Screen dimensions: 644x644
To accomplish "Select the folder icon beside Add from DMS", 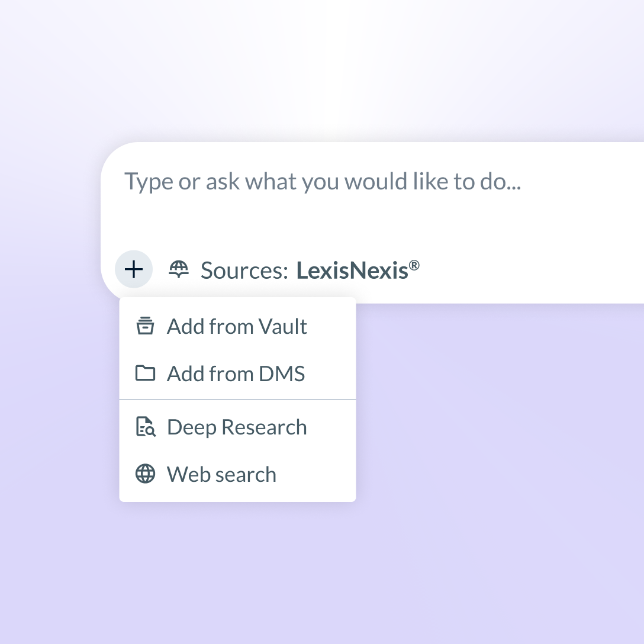I will click(x=146, y=373).
